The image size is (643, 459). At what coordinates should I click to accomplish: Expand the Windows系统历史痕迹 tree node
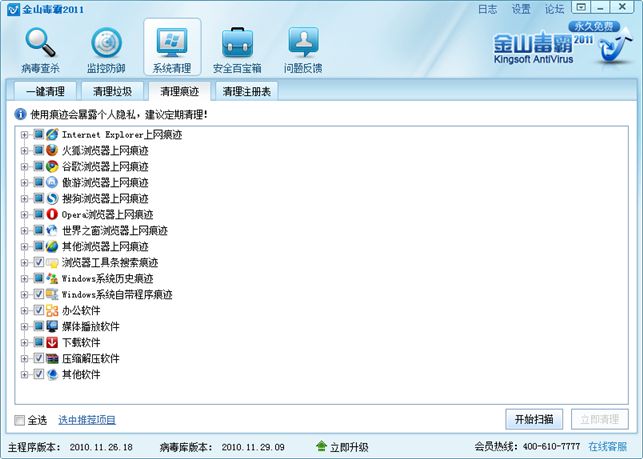click(25, 279)
